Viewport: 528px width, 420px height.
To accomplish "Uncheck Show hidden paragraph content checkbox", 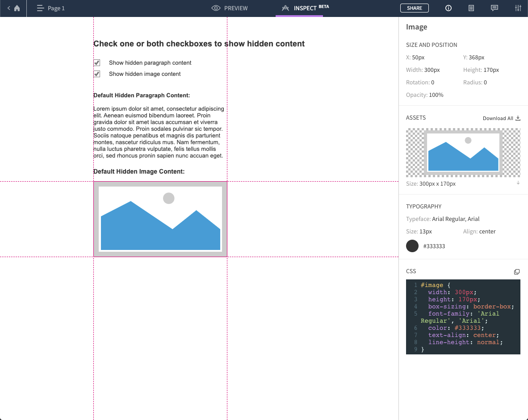I will point(96,63).
